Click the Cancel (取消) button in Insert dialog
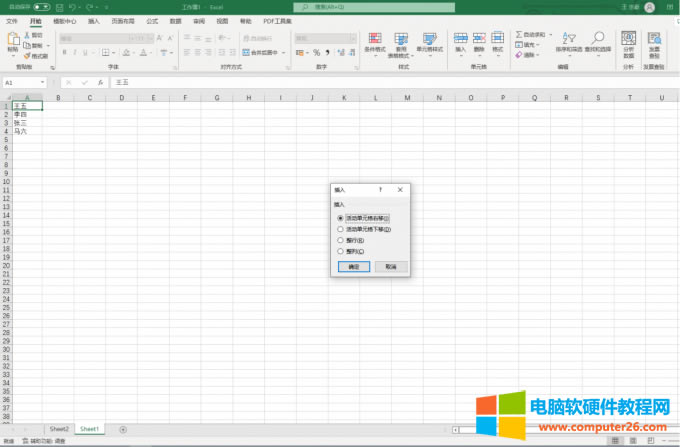This screenshot has width=680, height=447. [391, 267]
